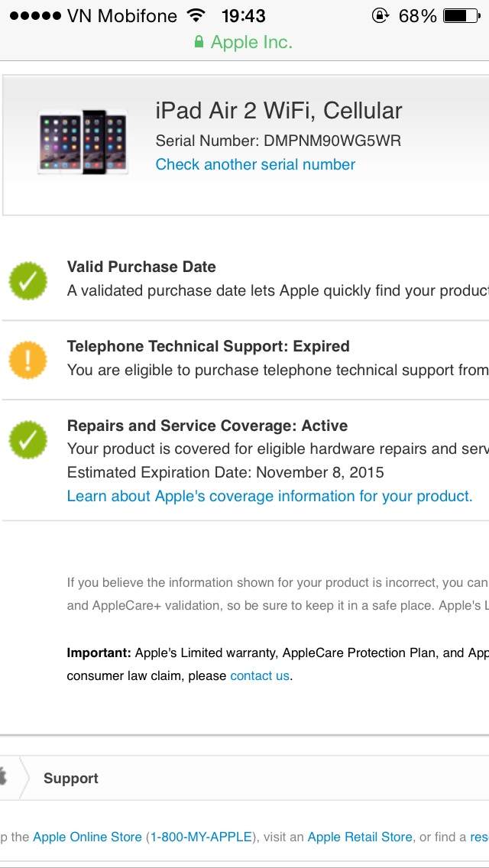Open Check another serial number link

click(255, 164)
